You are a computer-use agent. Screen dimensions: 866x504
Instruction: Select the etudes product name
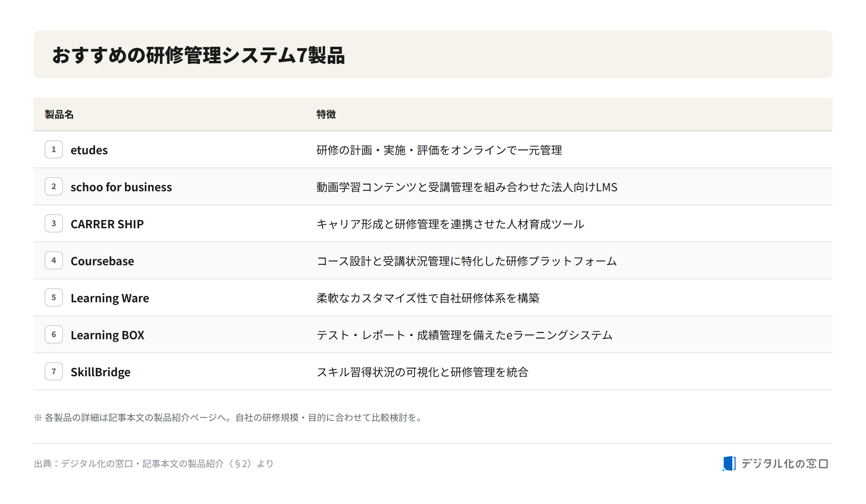coord(89,150)
